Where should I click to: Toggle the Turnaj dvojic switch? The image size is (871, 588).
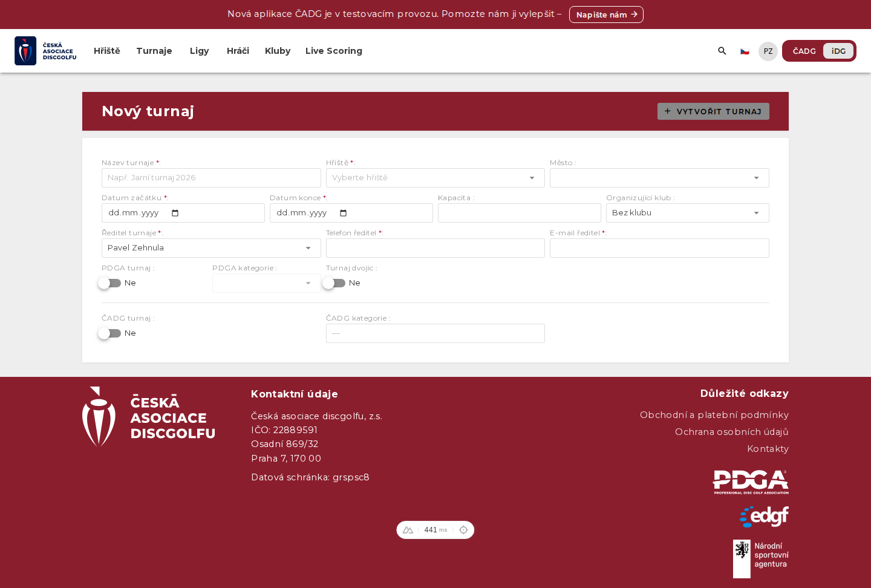(x=334, y=283)
